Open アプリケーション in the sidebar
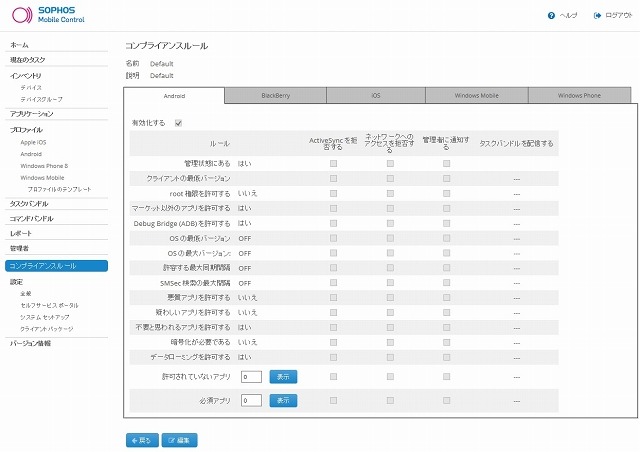The height and width of the screenshot is (452, 640). click(31, 114)
